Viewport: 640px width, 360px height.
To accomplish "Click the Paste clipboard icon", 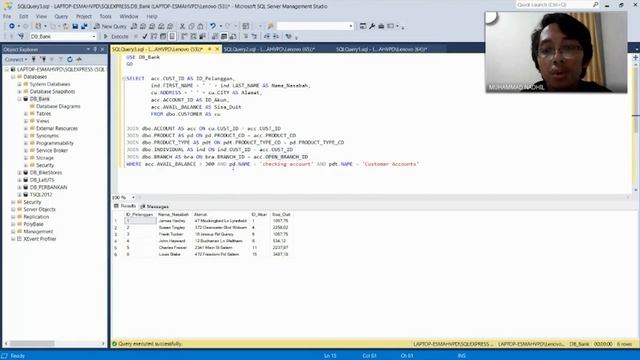I will pos(200,26).
